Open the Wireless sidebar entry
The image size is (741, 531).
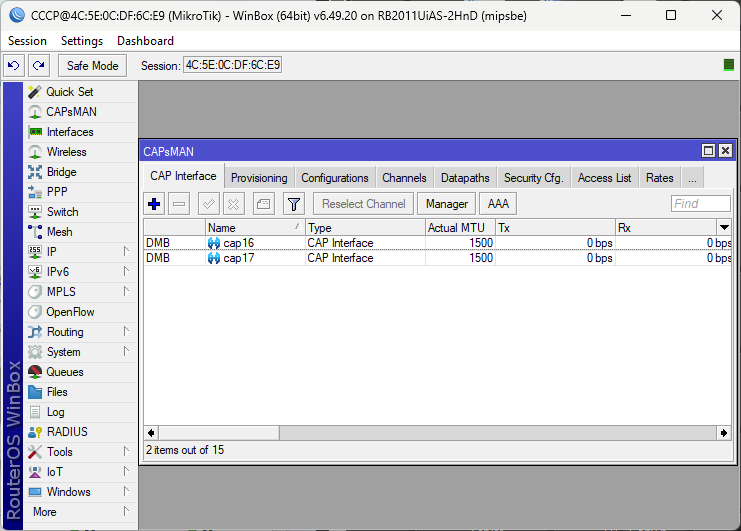pyautogui.click(x=80, y=152)
